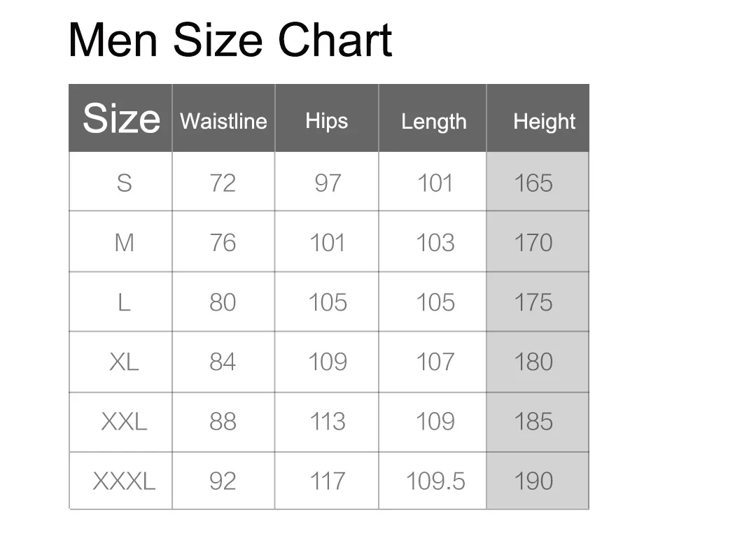Select the S size row label
Viewport: 756px width, 545px height.
(x=124, y=183)
